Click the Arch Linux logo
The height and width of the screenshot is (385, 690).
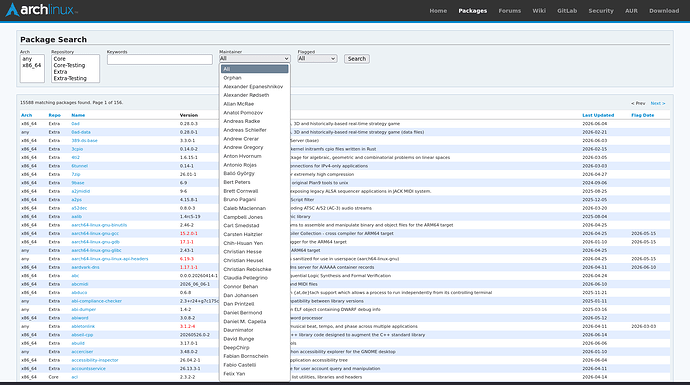[42, 10]
